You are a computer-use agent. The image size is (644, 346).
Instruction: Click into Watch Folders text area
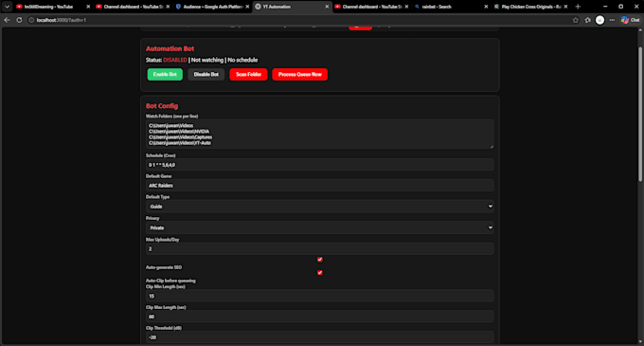coord(319,134)
